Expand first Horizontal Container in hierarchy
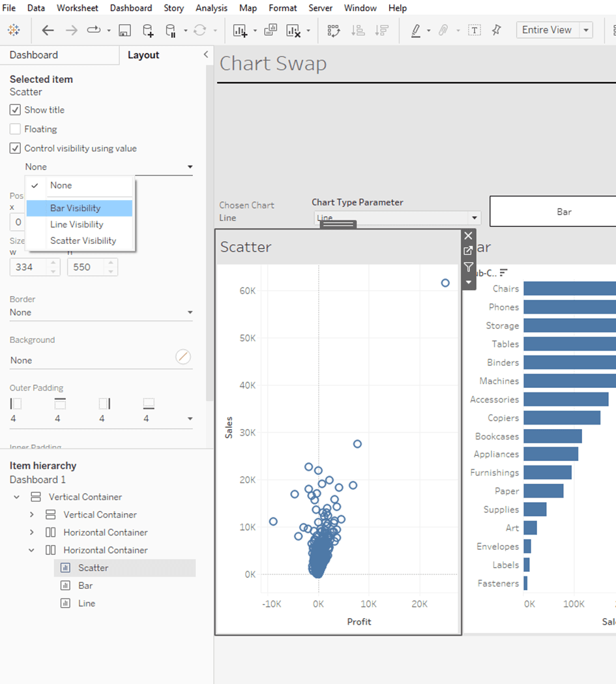 coord(31,532)
